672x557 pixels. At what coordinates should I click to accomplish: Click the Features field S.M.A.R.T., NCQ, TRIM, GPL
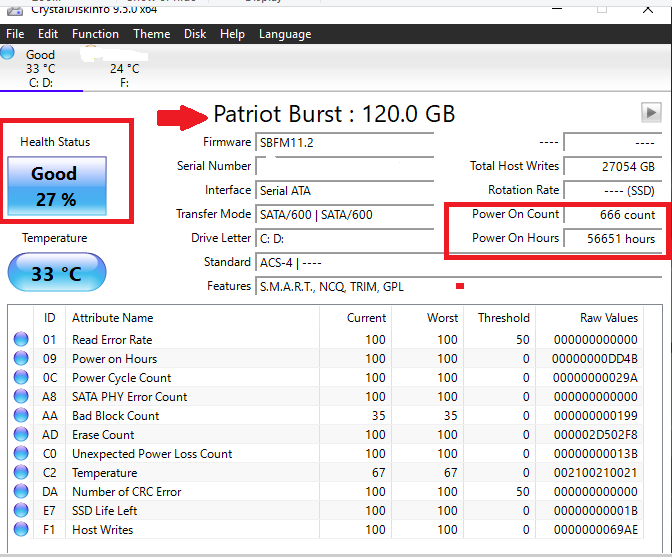tap(459, 286)
